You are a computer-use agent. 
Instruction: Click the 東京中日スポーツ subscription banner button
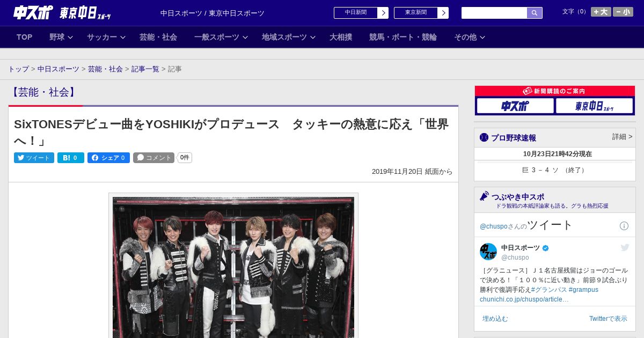tap(594, 106)
